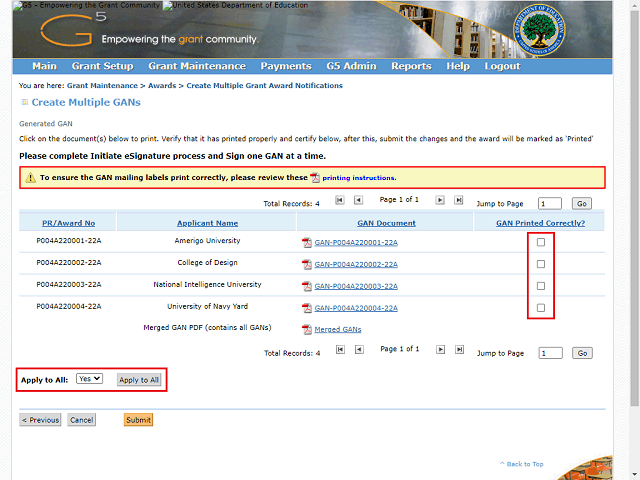Open GAN-P004A220004-22A document link
The width and height of the screenshot is (640, 480).
356,308
